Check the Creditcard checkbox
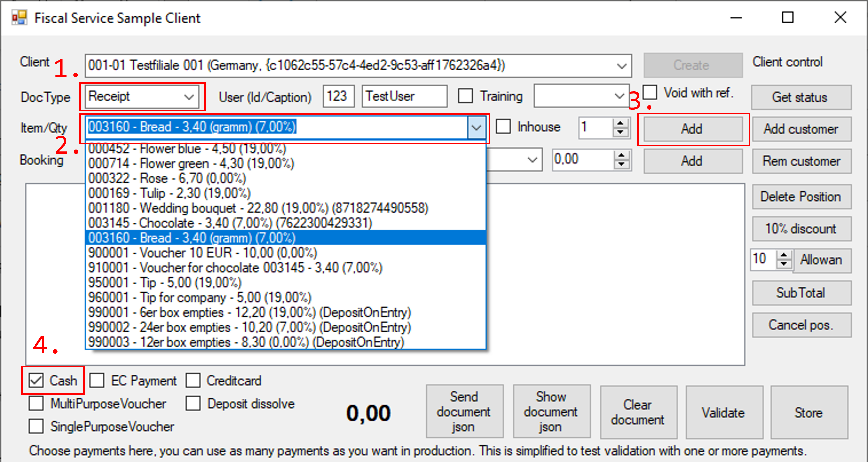Screen dimensions: 868x462 click(x=193, y=380)
